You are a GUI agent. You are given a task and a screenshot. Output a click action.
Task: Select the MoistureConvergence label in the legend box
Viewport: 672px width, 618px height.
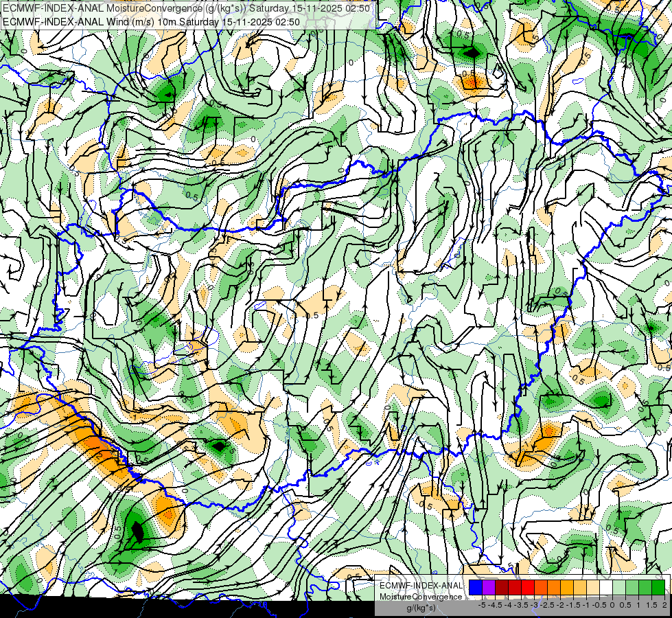click(421, 597)
